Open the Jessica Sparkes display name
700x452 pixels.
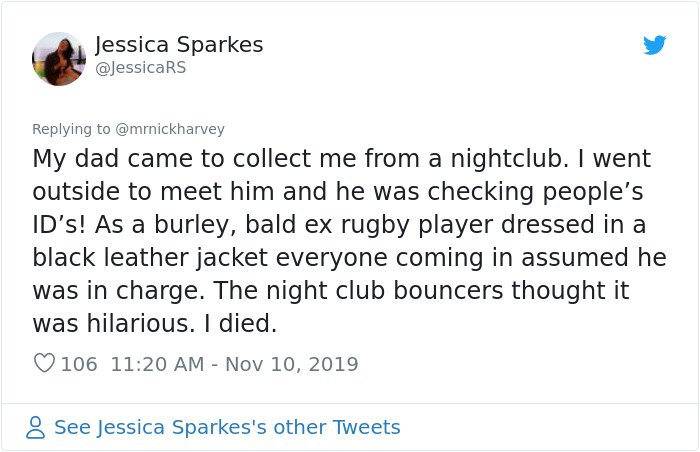(179, 45)
